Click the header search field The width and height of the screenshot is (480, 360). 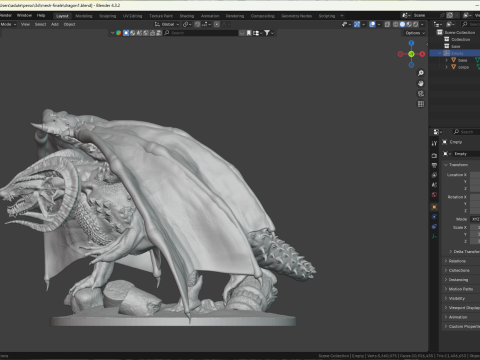201,33
